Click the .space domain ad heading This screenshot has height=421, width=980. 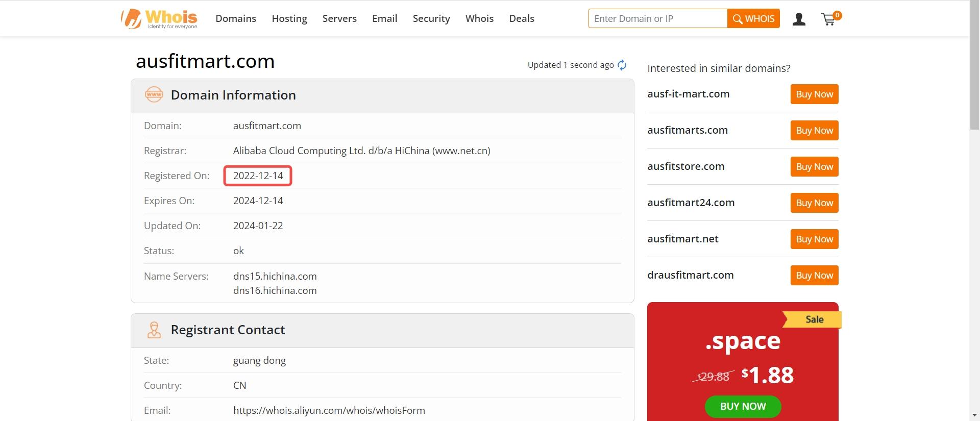pyautogui.click(x=743, y=341)
